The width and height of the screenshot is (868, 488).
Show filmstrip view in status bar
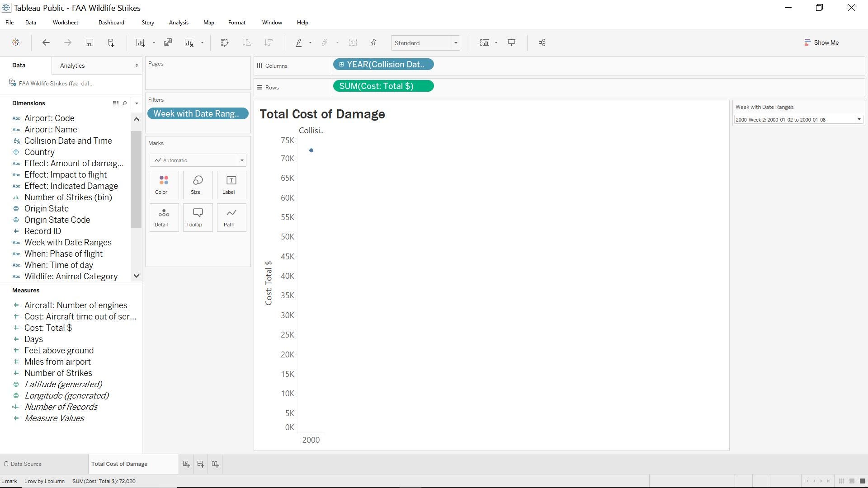tap(852, 481)
